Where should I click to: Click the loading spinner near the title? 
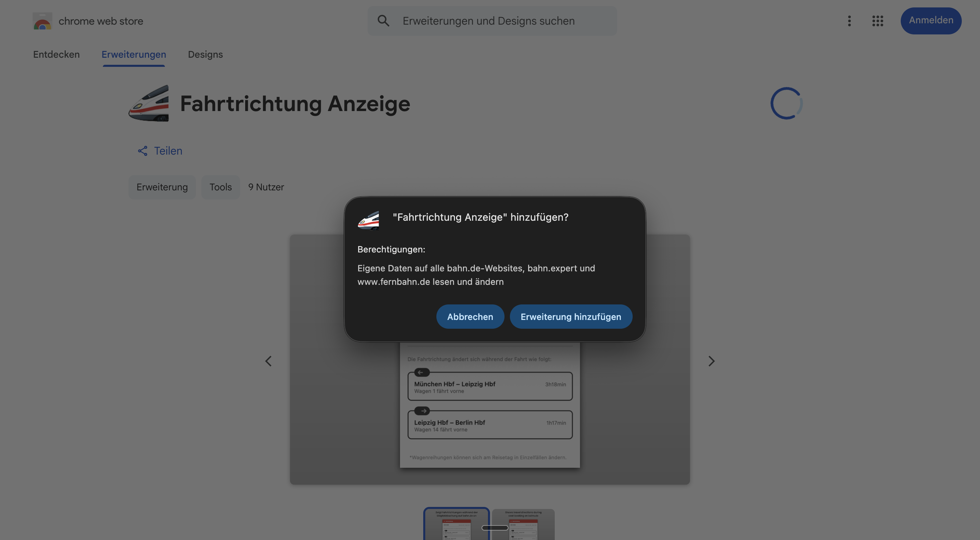click(786, 103)
